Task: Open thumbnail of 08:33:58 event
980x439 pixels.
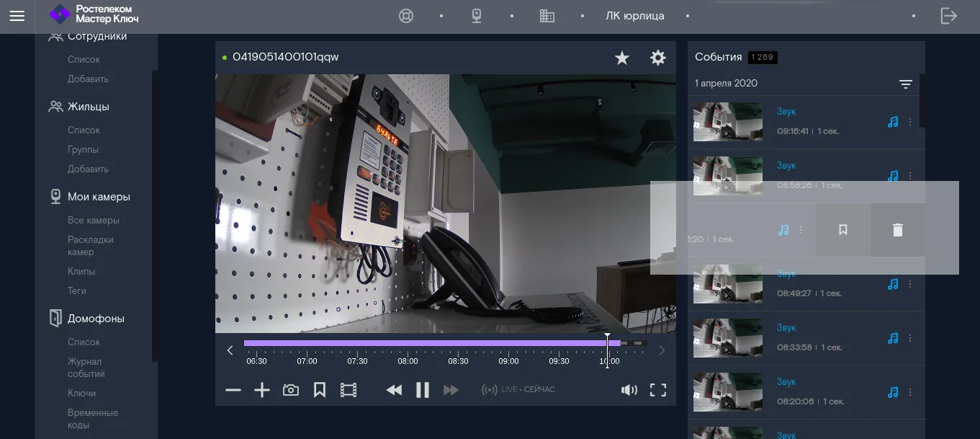Action: [x=728, y=338]
